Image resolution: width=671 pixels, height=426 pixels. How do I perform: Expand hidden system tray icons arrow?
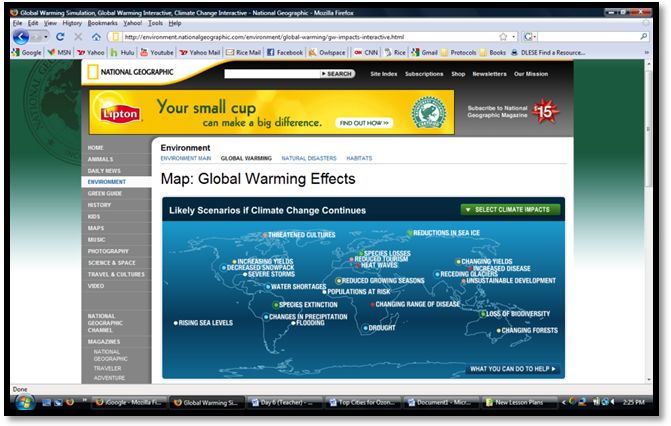pyautogui.click(x=564, y=402)
